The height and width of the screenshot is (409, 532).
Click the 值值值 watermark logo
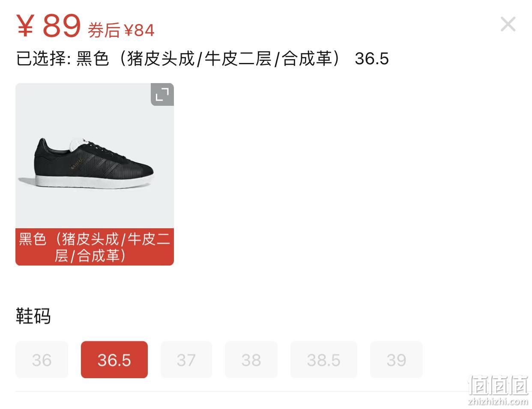click(498, 385)
